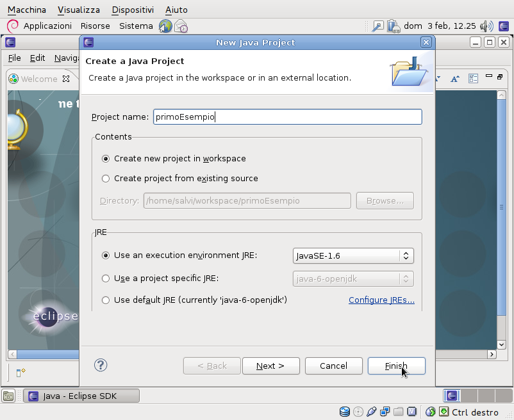Open the Applicazioni menu
Screen dimensions: 514x420
[47, 26]
